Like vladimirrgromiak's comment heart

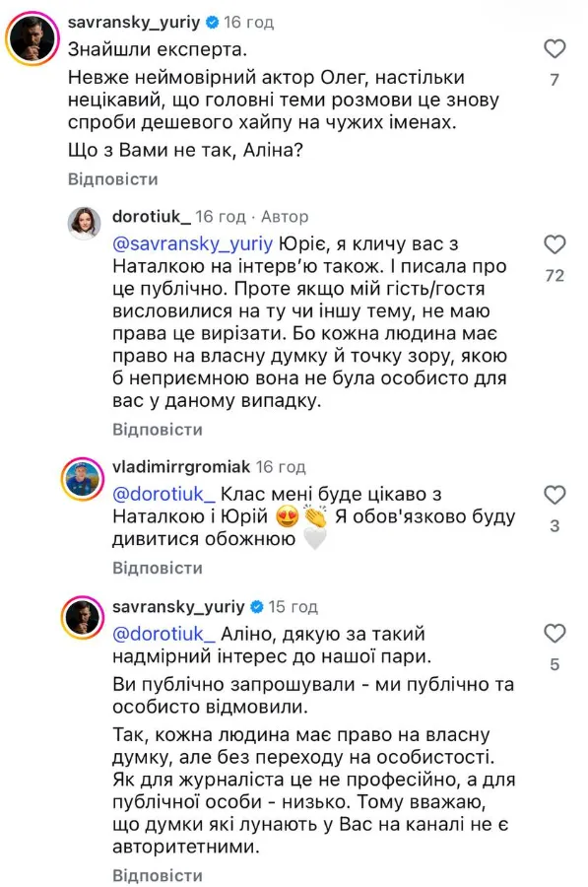point(555,495)
